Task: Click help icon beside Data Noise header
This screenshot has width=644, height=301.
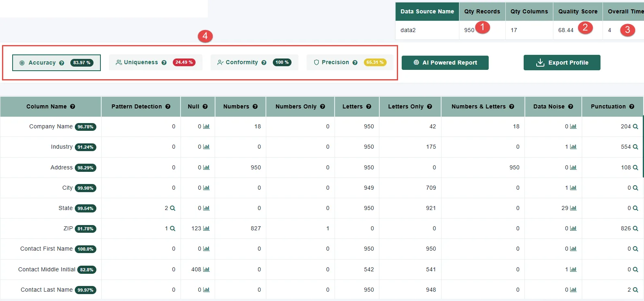Action: point(571,106)
